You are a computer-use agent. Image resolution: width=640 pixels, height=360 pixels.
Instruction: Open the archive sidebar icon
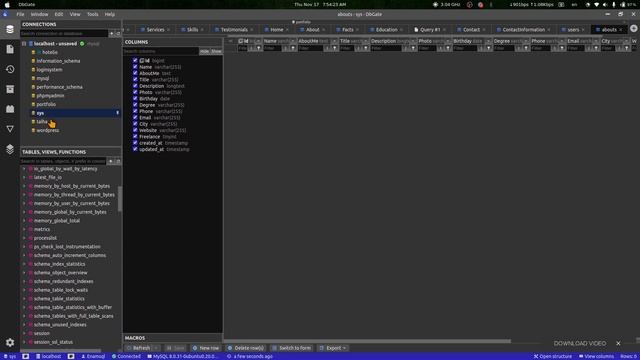click(x=10, y=89)
